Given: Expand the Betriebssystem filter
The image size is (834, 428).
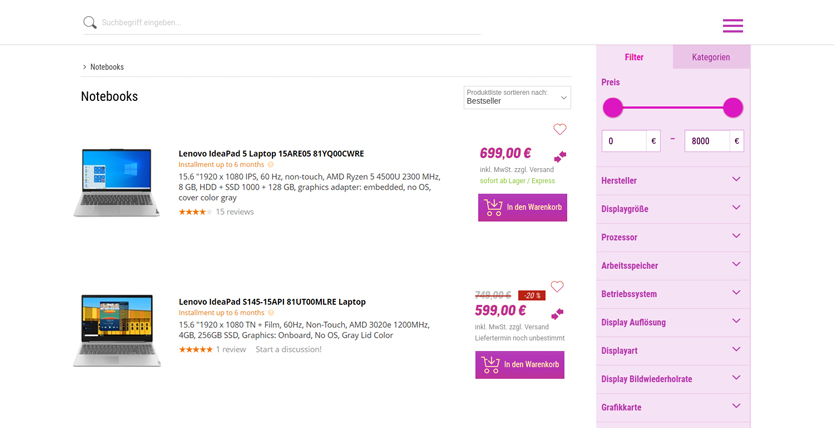Looking at the screenshot, I should point(673,294).
